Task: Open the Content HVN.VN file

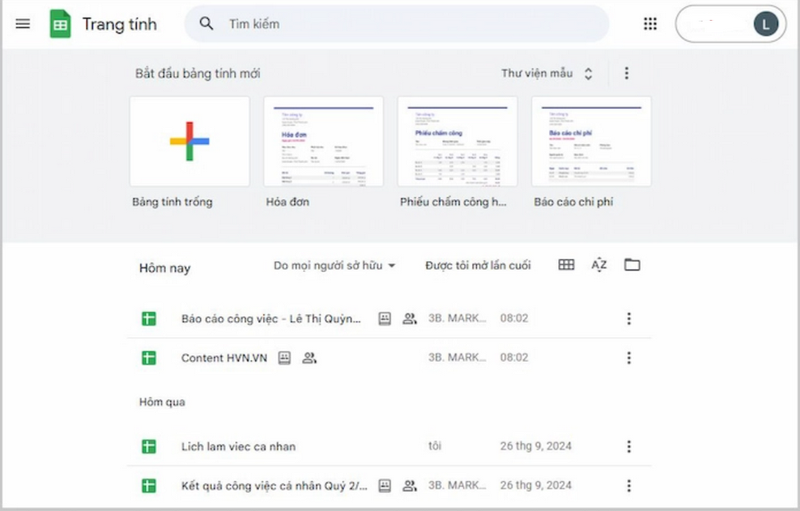Action: (x=224, y=358)
